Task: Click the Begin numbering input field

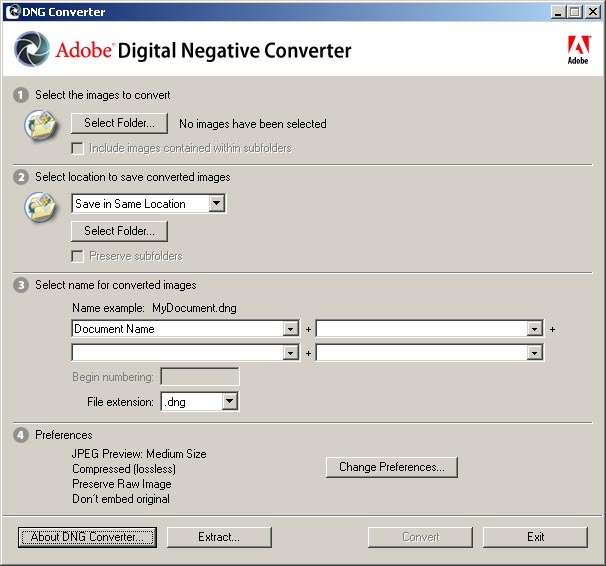Action: (x=200, y=377)
